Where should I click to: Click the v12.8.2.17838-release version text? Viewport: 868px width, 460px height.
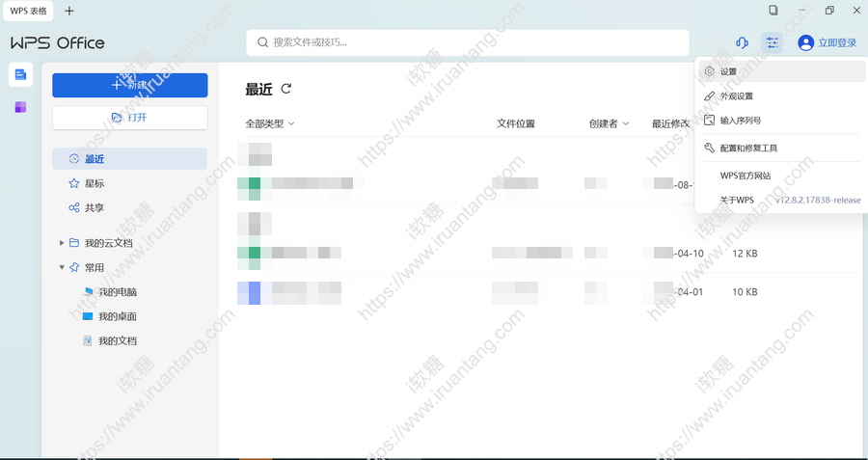coord(818,200)
